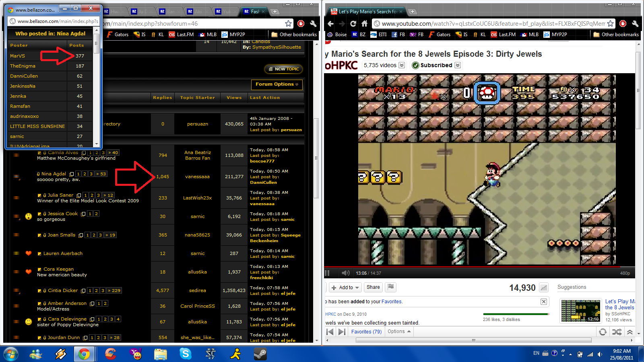This screenshot has height=362, width=644.
Task: Open Other bookmarks folder in YouTube window
Action: [616, 35]
